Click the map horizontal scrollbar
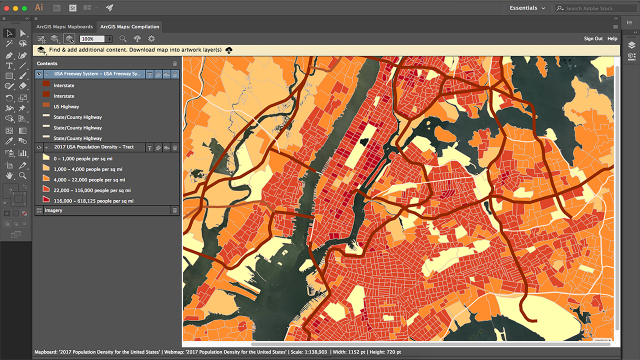The height and width of the screenshot is (360, 640). [x=431, y=344]
